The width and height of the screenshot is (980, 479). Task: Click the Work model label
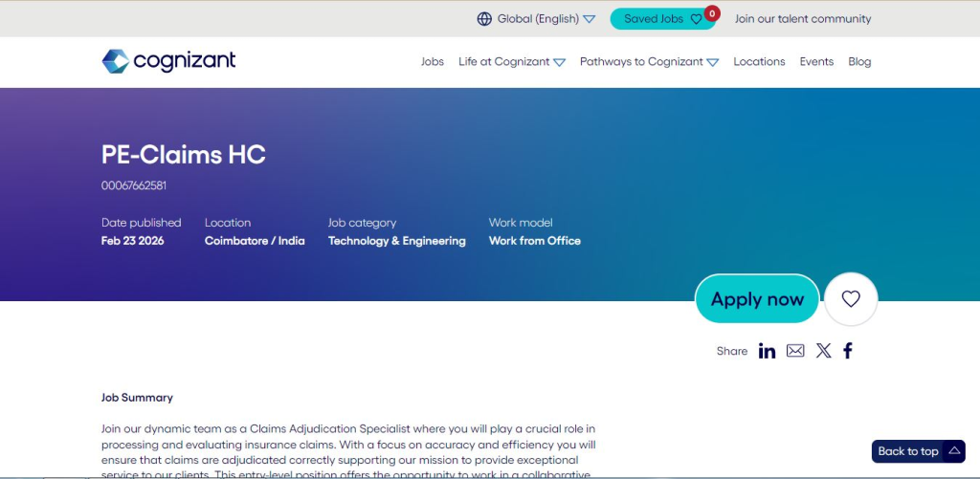tap(521, 223)
